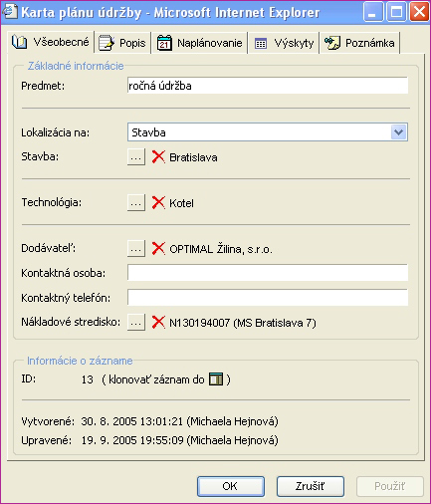Open the Poznámka tab
431x504 pixels.
click(360, 43)
